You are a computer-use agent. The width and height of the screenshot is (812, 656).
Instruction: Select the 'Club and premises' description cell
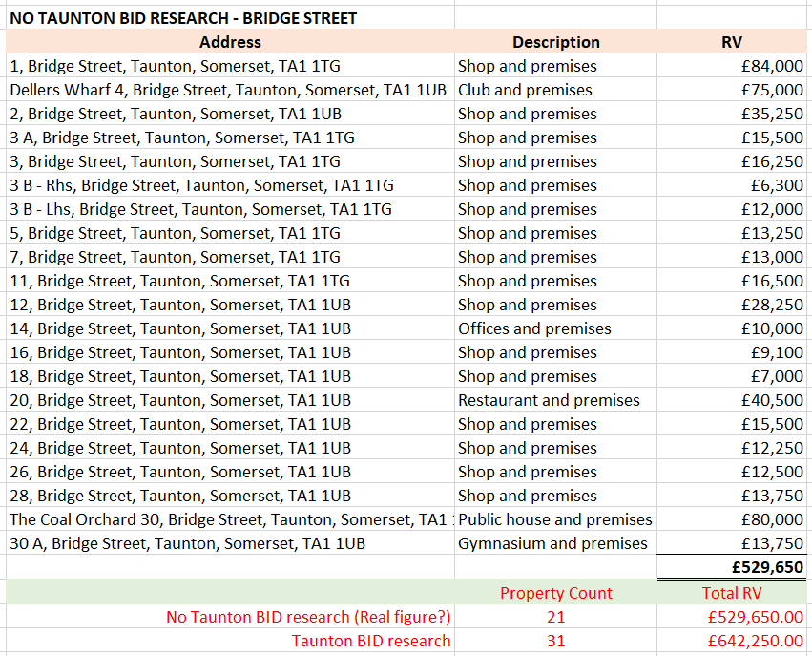(555, 90)
